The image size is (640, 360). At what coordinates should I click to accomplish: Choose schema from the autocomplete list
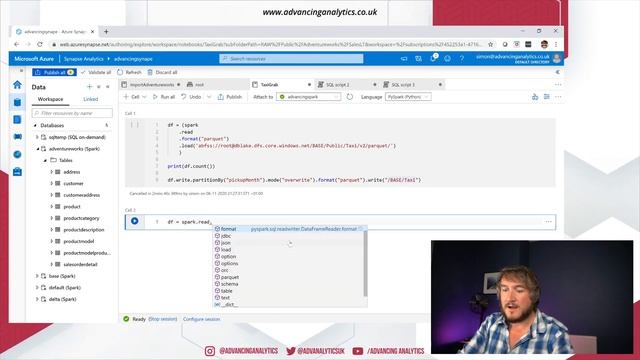pos(289,284)
